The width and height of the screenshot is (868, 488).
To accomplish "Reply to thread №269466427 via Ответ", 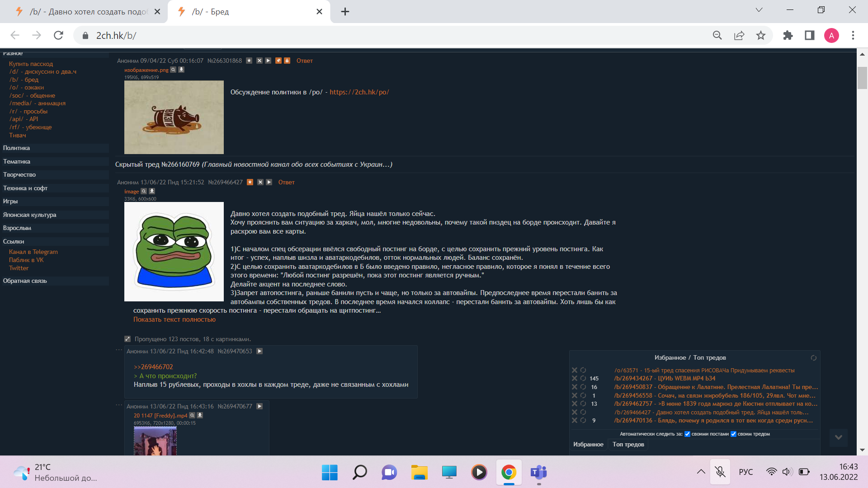I will click(286, 182).
